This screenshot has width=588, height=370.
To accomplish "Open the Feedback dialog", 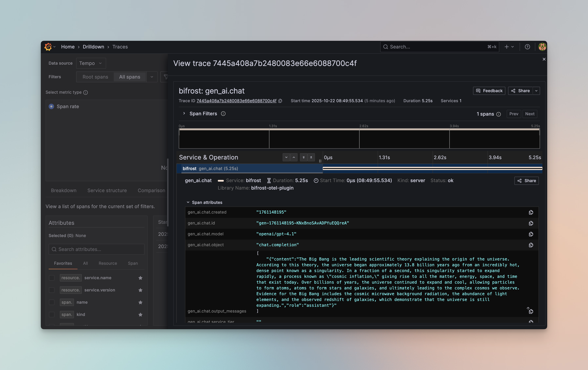I will pos(489,91).
